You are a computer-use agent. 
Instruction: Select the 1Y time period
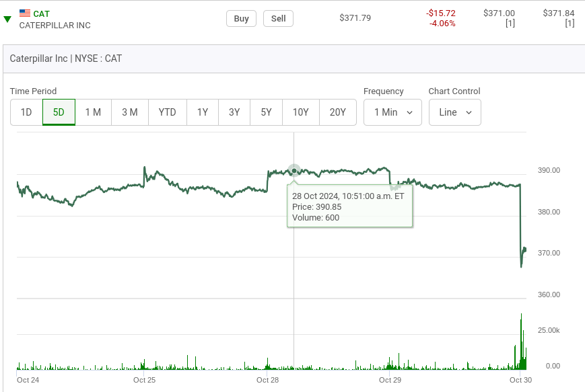click(x=202, y=112)
